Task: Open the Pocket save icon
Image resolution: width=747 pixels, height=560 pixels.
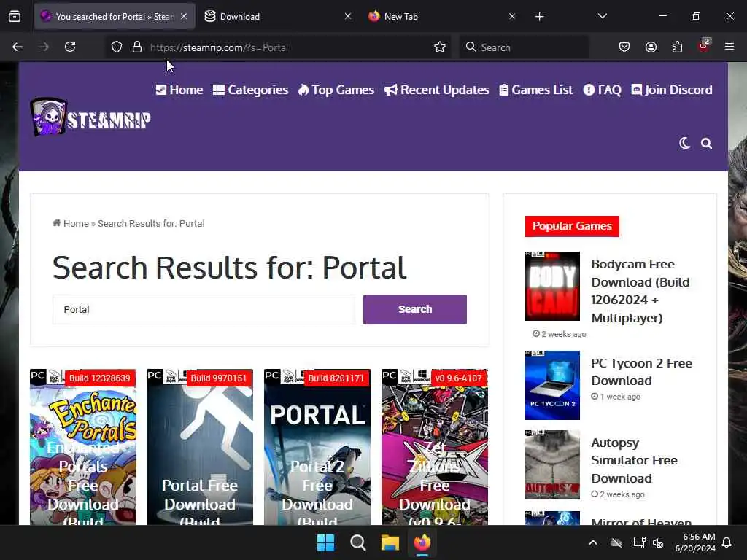Action: click(624, 47)
